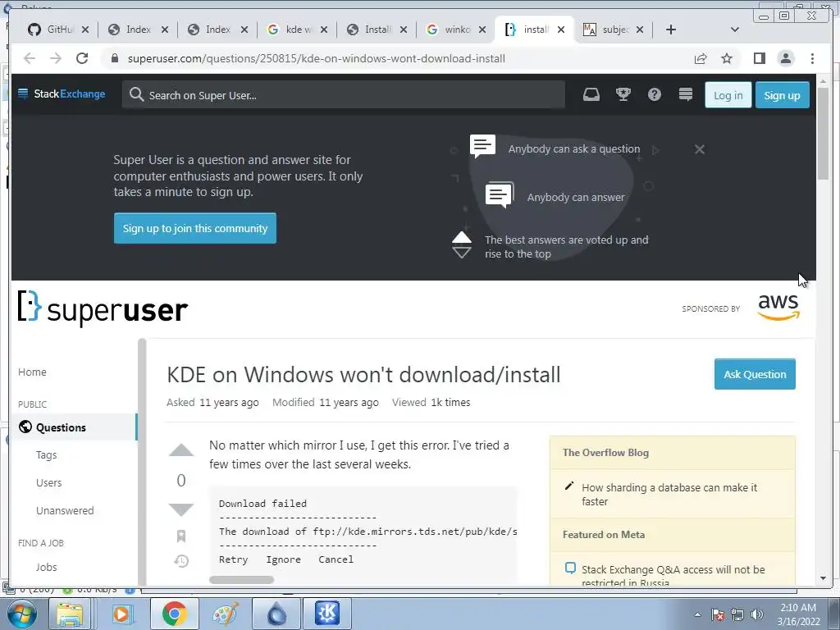Open the achievements trophy icon

623,95
